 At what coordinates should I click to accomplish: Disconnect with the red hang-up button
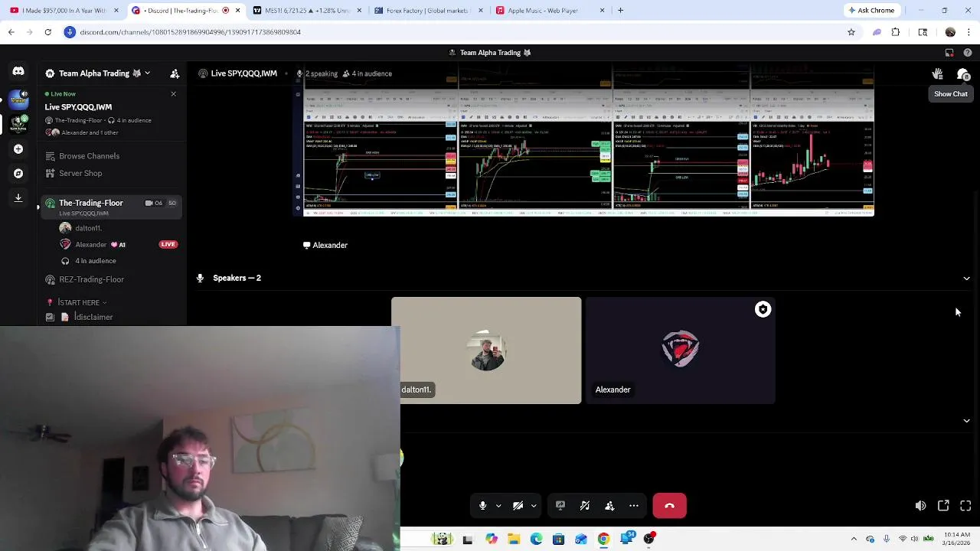click(670, 506)
